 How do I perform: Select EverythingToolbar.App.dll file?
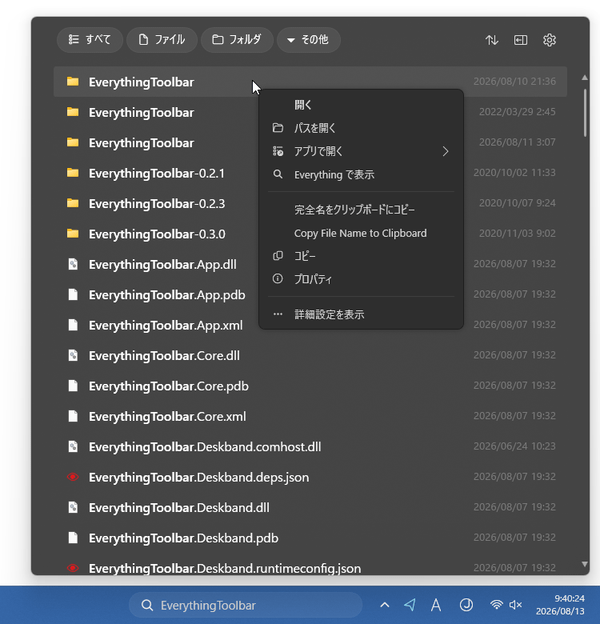pyautogui.click(x=310, y=264)
